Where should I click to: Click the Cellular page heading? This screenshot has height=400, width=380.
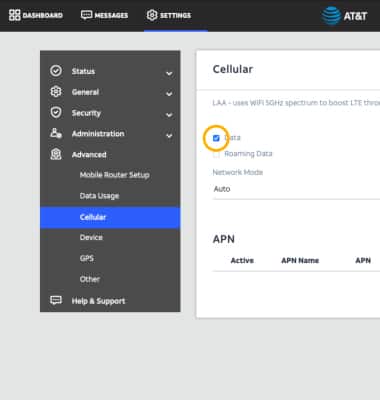coord(233,69)
